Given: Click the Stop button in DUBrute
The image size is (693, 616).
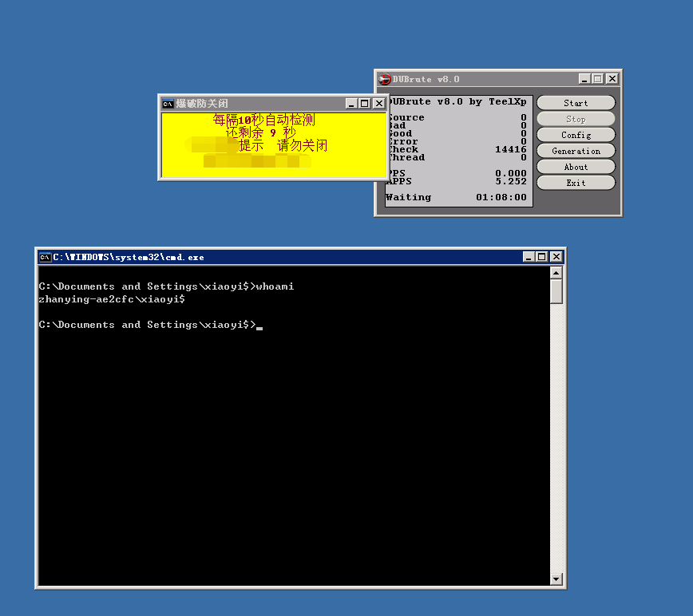Looking at the screenshot, I should [576, 119].
